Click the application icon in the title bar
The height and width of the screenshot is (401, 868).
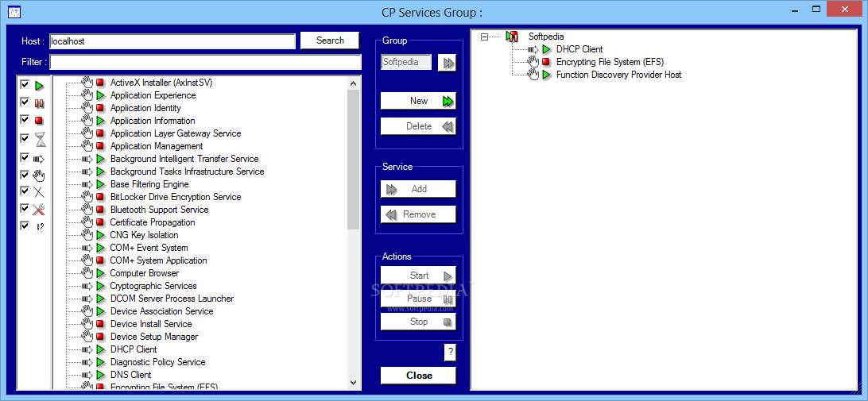14,12
